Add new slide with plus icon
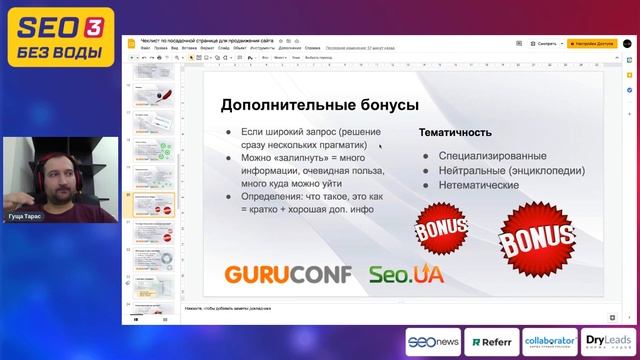 131,58
